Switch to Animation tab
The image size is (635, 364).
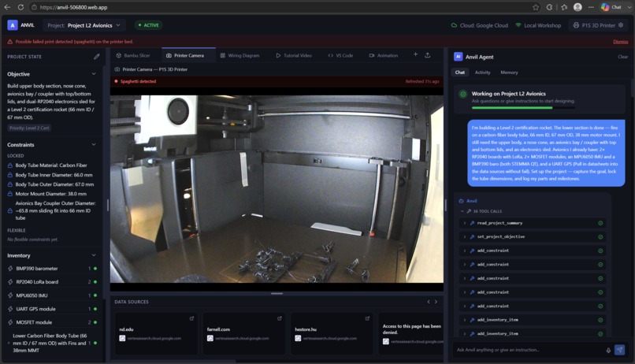tap(383, 55)
